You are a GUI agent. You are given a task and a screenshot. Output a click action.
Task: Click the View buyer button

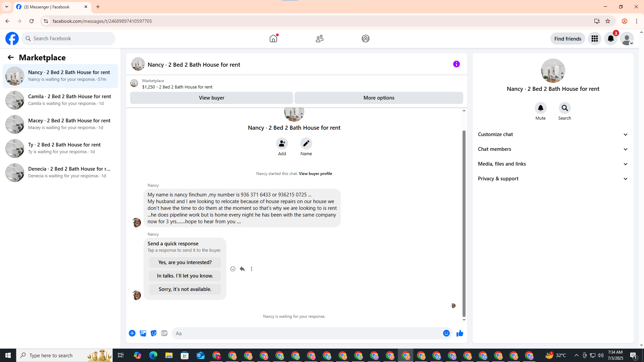point(211,98)
